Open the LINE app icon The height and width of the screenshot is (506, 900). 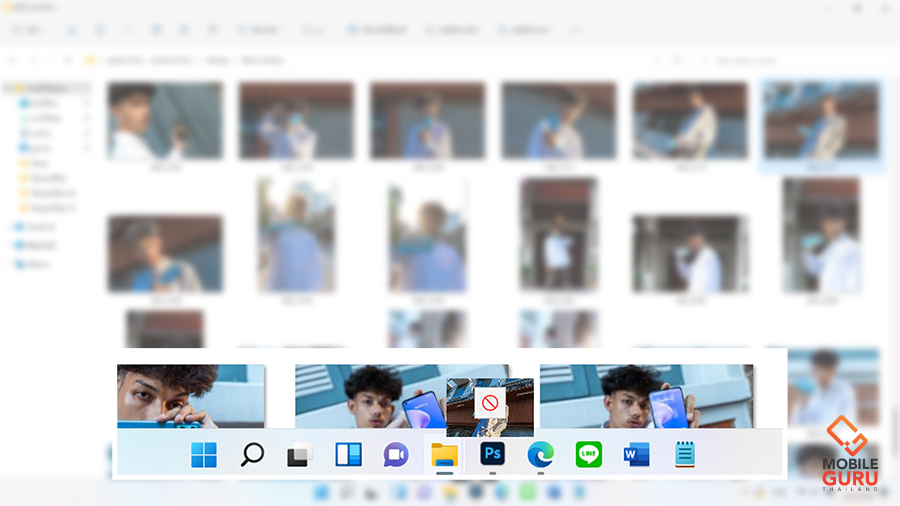(x=589, y=455)
